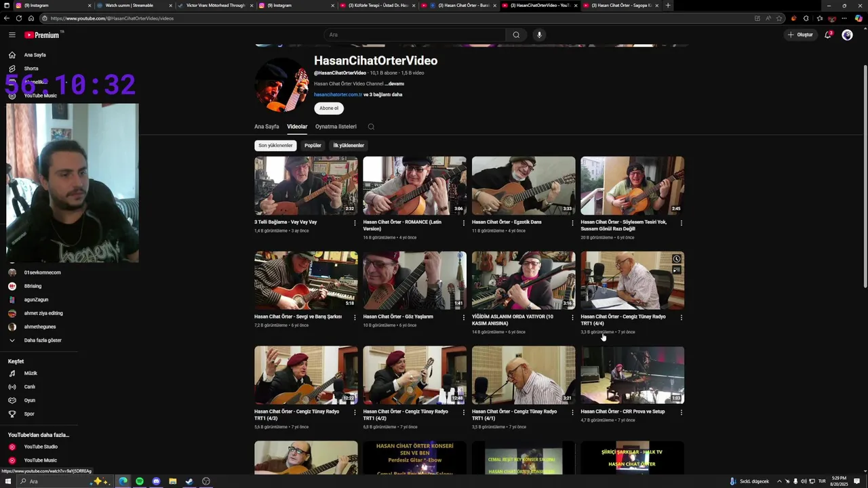Open more options for Sevgi ve Barış Şarkısı video
The image size is (868, 488).
(355, 317)
